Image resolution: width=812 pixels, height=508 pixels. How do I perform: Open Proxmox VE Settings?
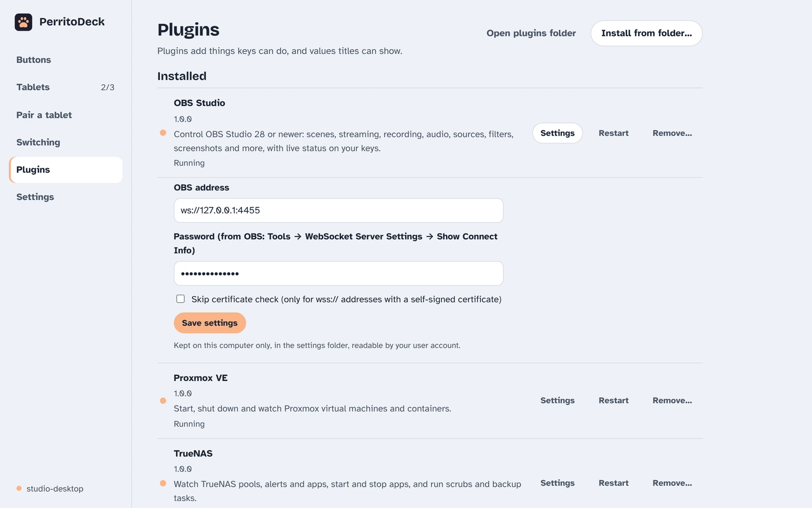coord(557,400)
